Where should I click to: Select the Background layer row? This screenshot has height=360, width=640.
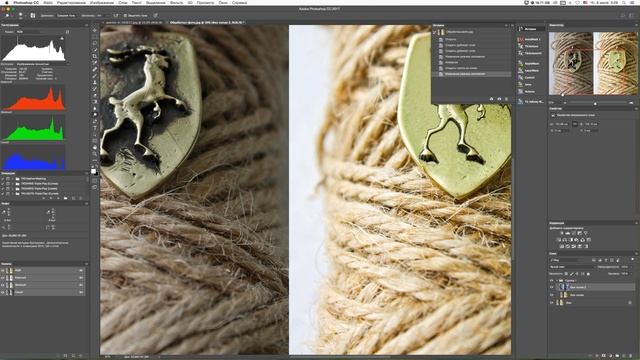(x=592, y=303)
